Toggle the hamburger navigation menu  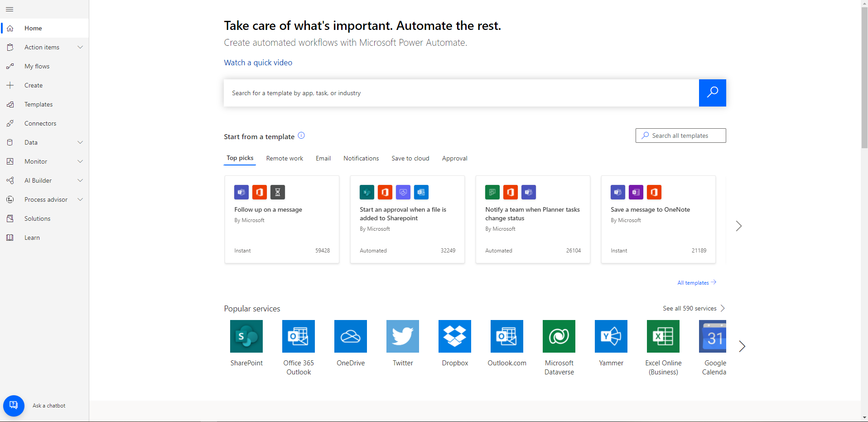tap(10, 9)
